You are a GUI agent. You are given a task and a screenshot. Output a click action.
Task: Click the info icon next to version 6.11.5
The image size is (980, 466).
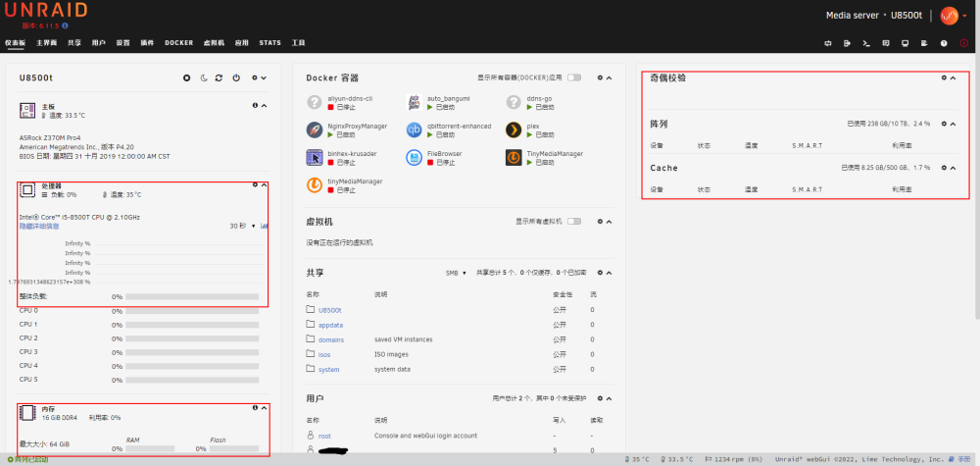click(65, 26)
